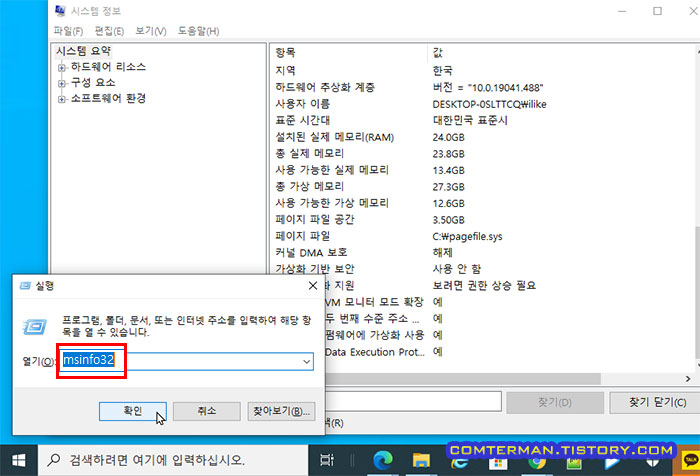Select 사용 가능한 실제 메모리 row

point(482,170)
